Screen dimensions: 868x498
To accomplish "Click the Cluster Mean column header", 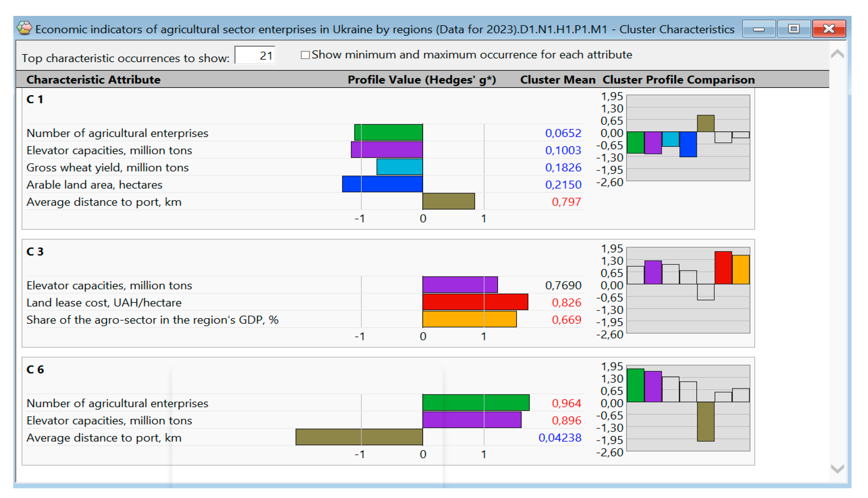I will pos(558,80).
